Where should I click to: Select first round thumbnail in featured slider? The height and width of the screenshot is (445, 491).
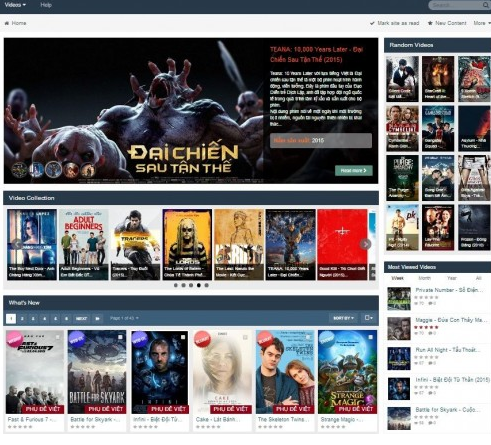19,169
